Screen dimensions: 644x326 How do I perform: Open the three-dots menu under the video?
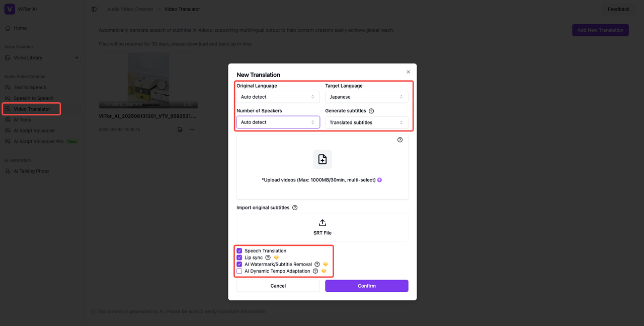192,129
